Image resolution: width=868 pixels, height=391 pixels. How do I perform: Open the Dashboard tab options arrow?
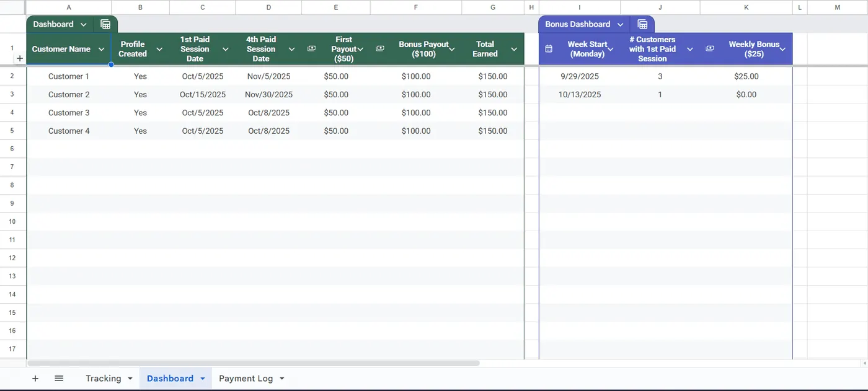coord(202,379)
